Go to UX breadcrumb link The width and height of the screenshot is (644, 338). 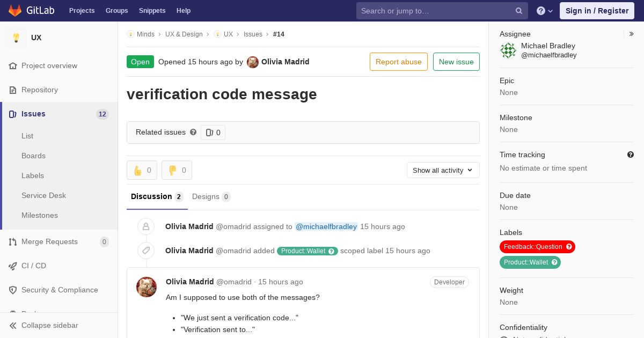point(228,34)
